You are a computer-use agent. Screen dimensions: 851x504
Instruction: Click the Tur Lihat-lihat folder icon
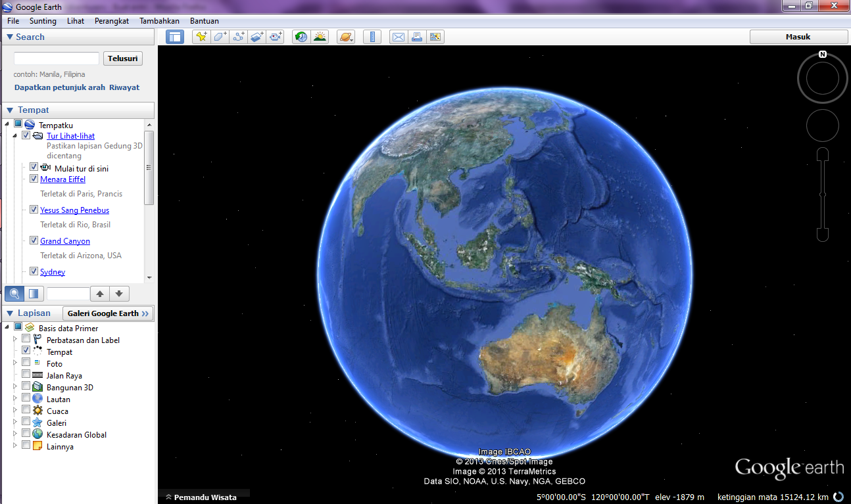[x=38, y=136]
